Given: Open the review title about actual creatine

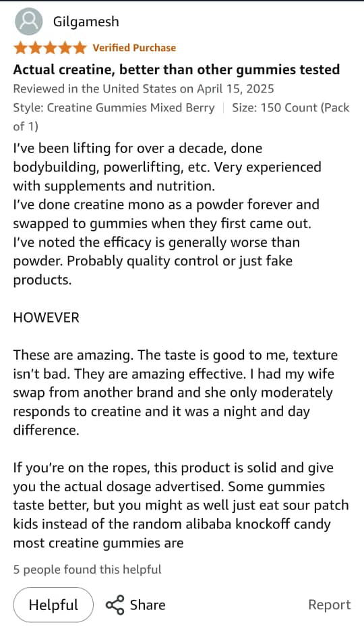Looking at the screenshot, I should [177, 70].
